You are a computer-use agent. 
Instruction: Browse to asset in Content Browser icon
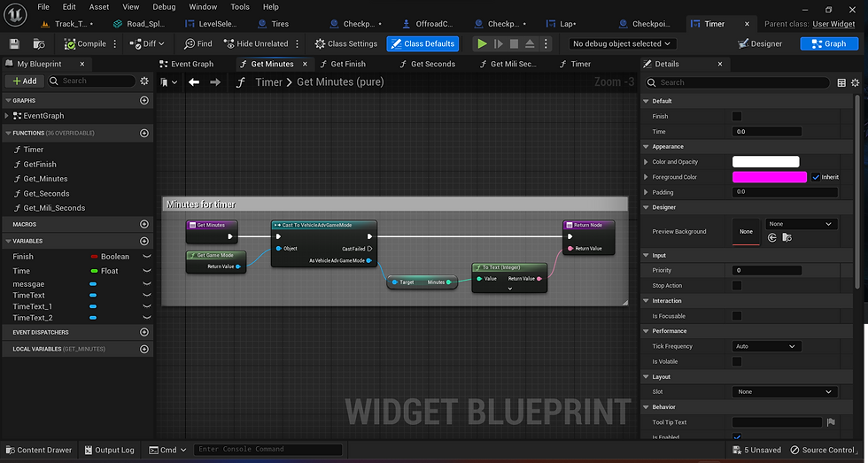39,43
